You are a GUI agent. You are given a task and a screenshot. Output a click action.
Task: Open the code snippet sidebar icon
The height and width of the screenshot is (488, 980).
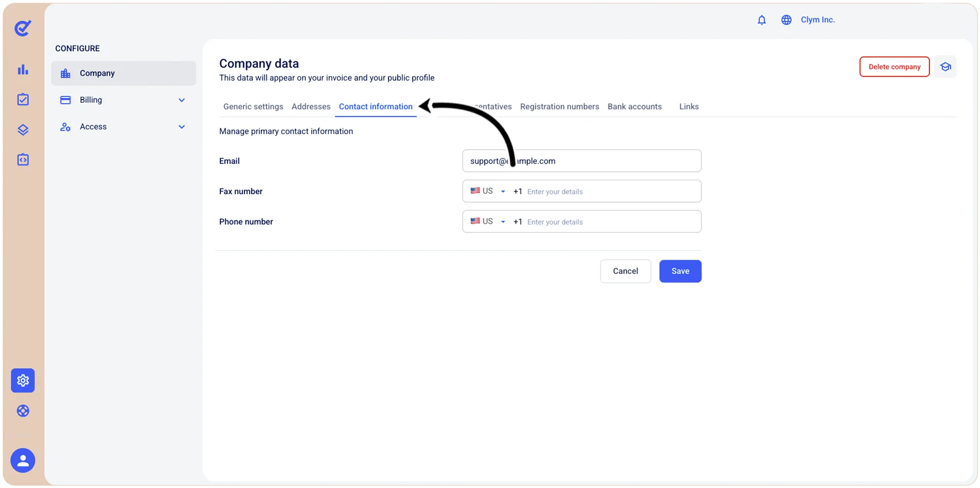pyautogui.click(x=23, y=159)
